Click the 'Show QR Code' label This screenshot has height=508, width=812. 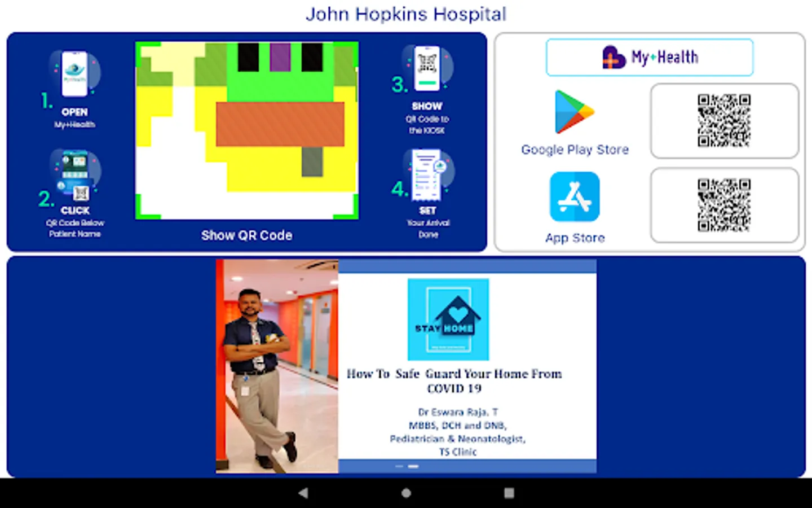247,235
